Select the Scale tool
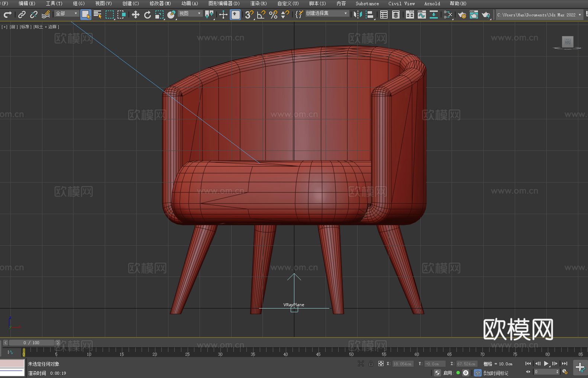This screenshot has height=378, width=588. 159,14
